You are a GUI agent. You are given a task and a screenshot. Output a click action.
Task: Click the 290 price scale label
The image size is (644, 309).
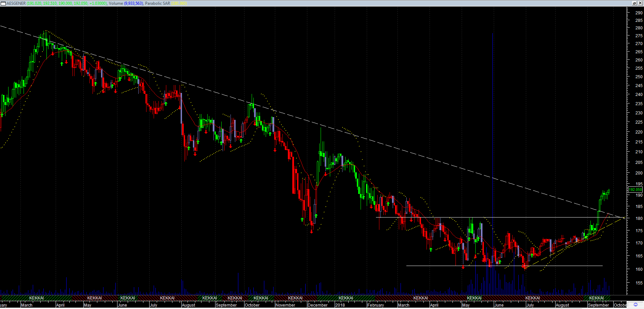(639, 13)
